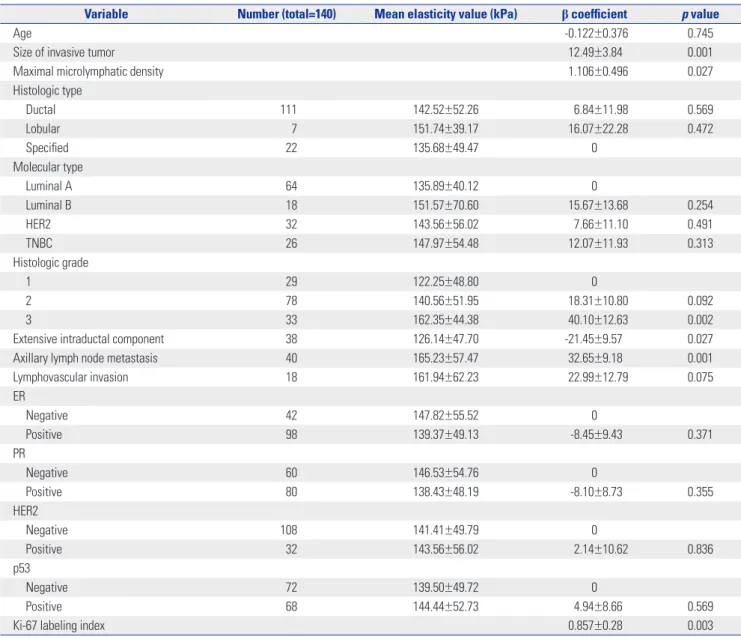The height and width of the screenshot is (639, 741).
Task: Select the 'PR' section label
Action: (19, 454)
